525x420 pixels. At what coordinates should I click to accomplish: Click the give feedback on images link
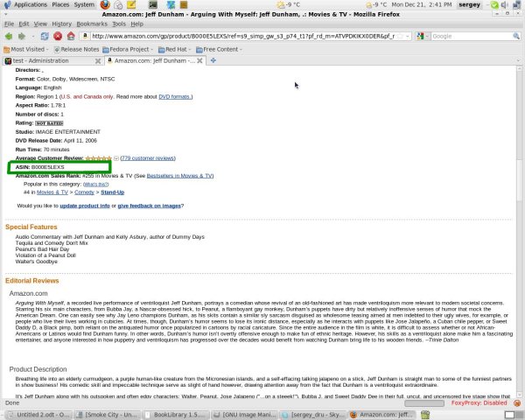149,206
